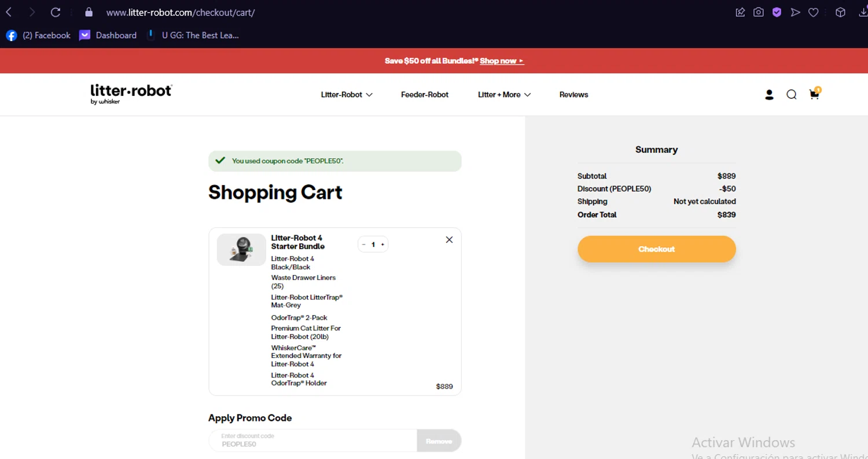Open the U GG bookmark
The image size is (868, 459).
coord(193,35)
